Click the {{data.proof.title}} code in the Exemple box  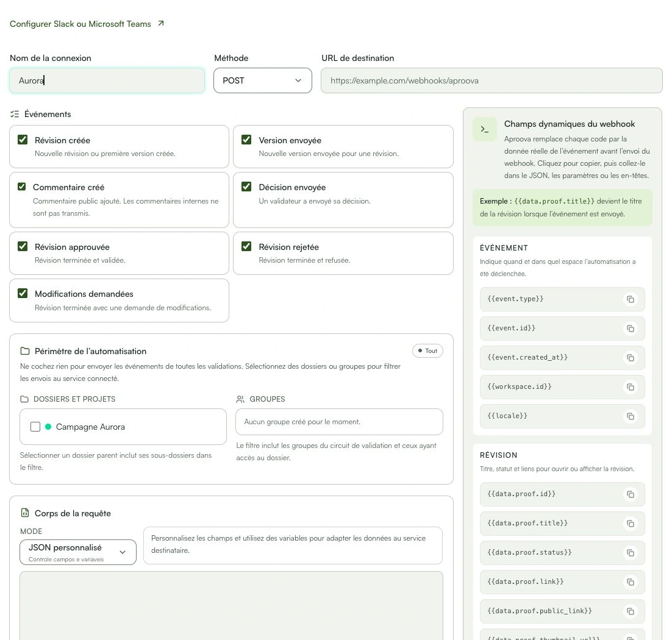554,201
